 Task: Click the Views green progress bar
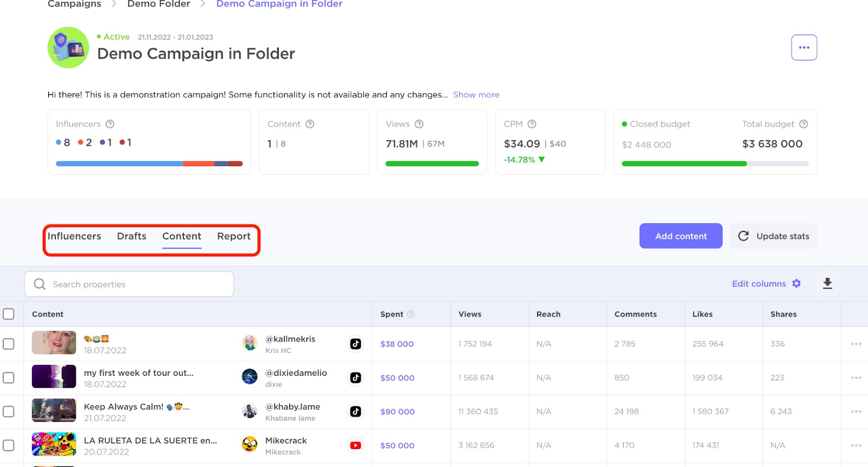click(x=432, y=163)
